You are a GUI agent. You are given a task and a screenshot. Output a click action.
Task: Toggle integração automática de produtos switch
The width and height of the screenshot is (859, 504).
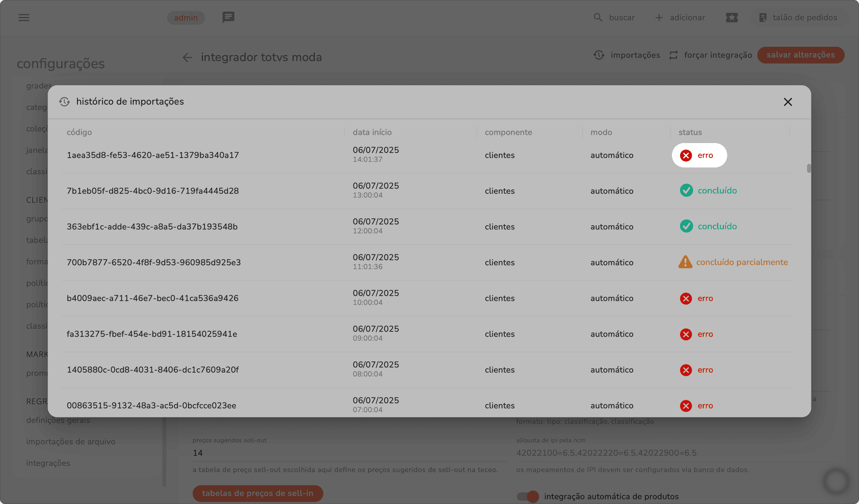(x=528, y=496)
